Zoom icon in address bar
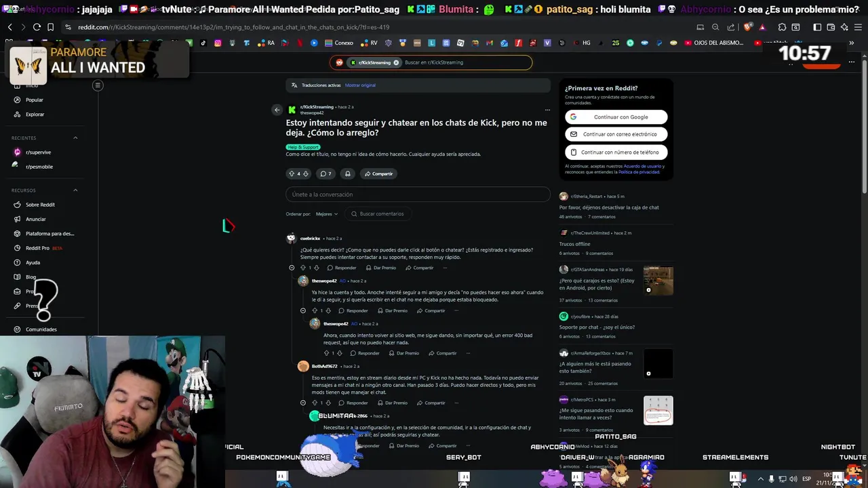 coord(715,27)
